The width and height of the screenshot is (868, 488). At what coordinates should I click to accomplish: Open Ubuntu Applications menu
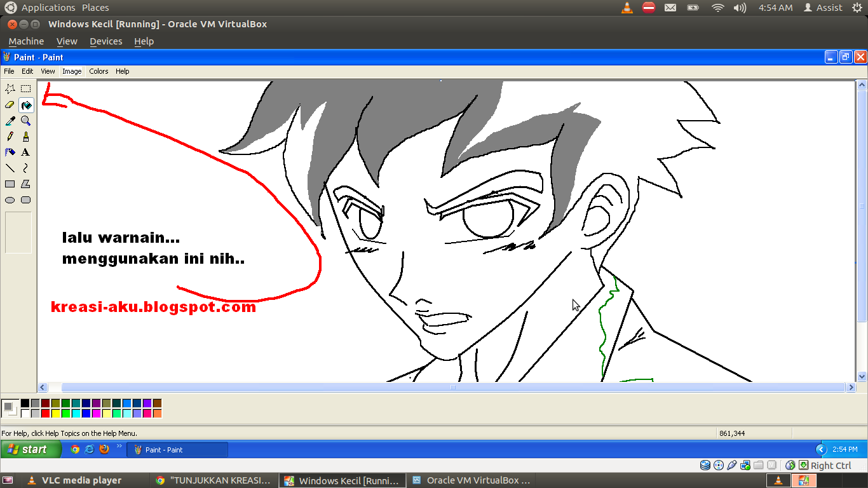(x=48, y=8)
